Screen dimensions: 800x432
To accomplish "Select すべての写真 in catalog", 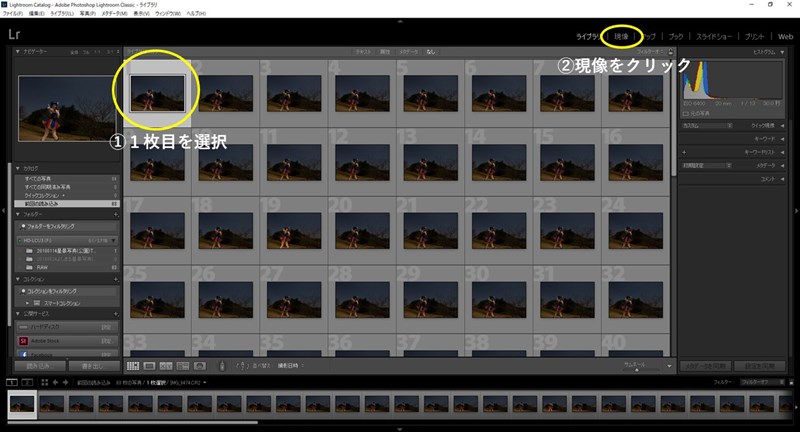I will pos(66,179).
